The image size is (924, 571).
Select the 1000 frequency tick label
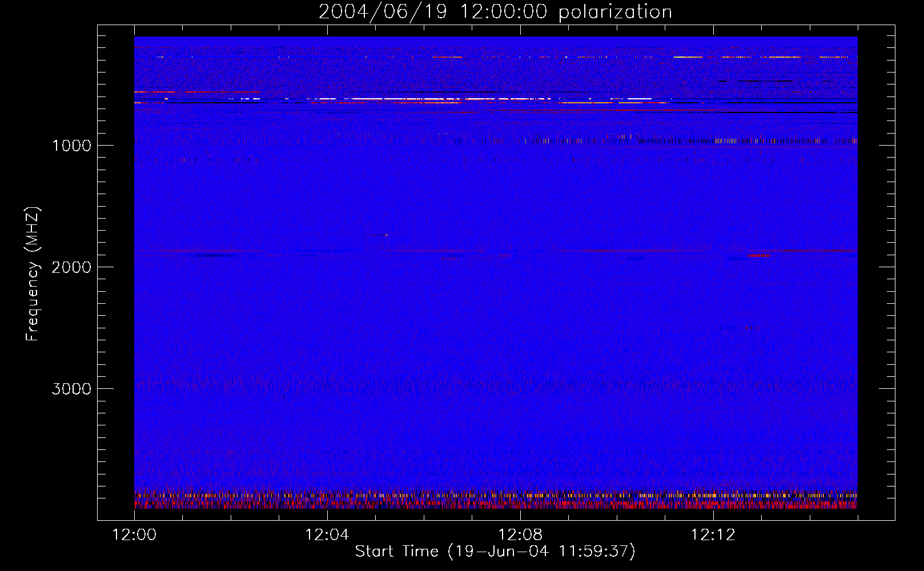71,146
